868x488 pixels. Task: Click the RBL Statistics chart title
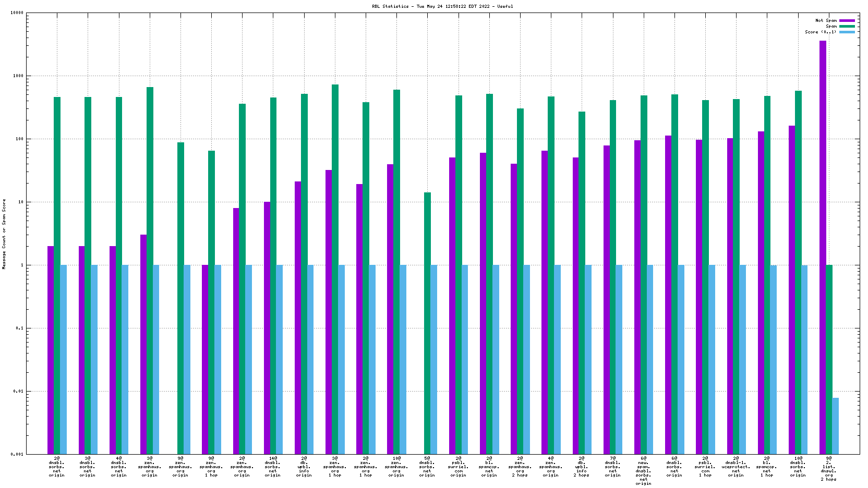point(434,6)
